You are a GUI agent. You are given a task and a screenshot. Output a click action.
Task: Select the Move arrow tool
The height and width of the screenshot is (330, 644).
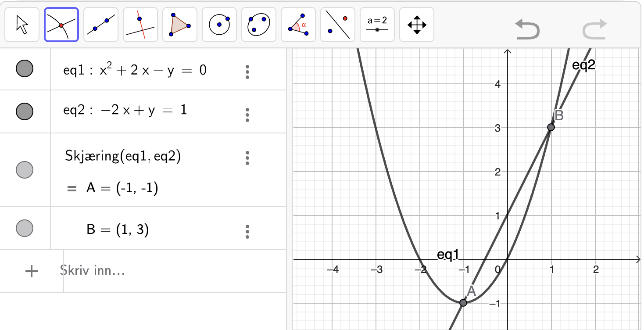22,25
